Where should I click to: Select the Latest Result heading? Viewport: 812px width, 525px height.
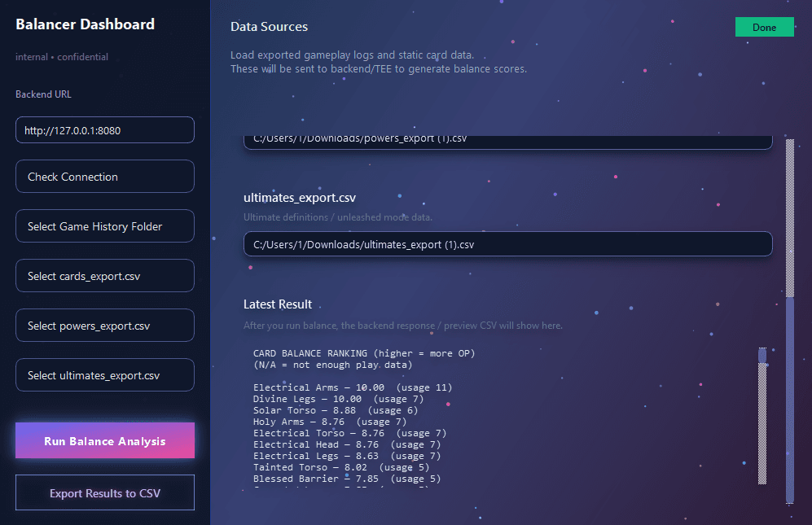coord(278,304)
